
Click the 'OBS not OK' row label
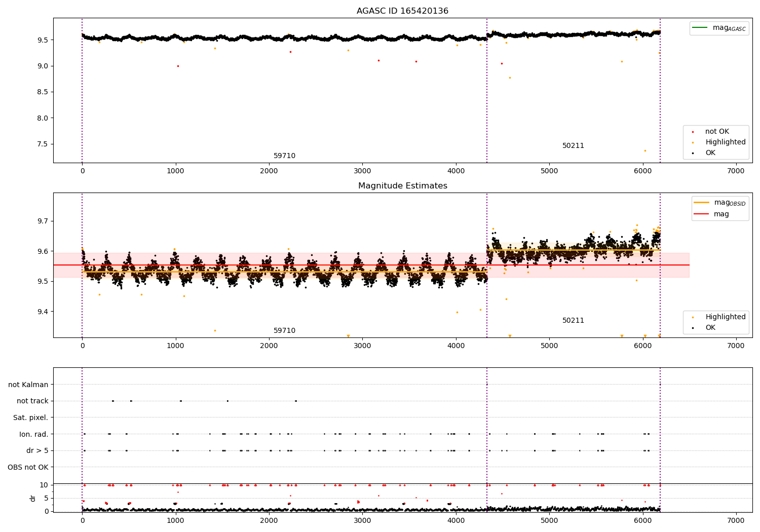click(28, 467)
